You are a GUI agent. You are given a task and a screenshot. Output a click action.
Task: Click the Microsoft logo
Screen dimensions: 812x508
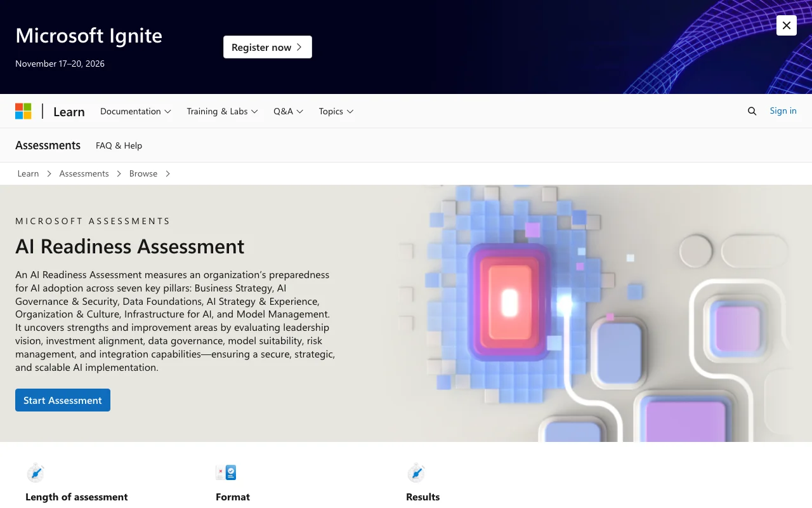23,111
